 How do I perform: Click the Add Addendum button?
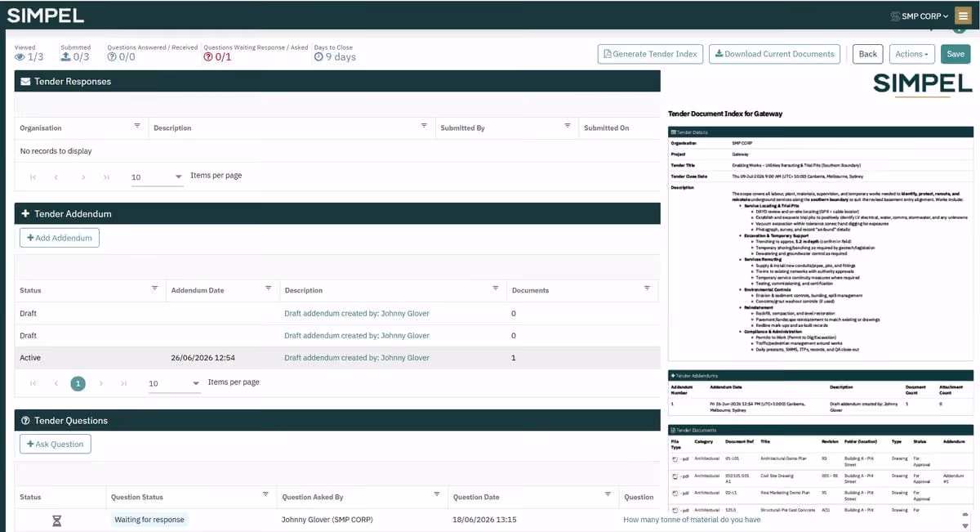pos(60,238)
